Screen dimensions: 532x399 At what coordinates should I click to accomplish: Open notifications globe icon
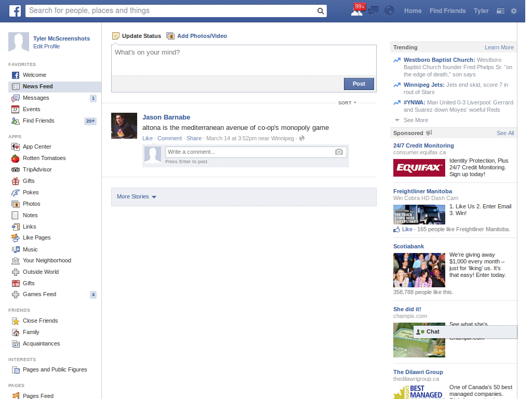coord(389,11)
